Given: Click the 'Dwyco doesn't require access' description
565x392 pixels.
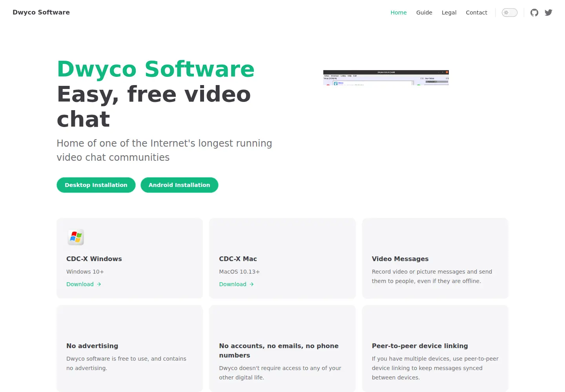Looking at the screenshot, I should point(280,373).
